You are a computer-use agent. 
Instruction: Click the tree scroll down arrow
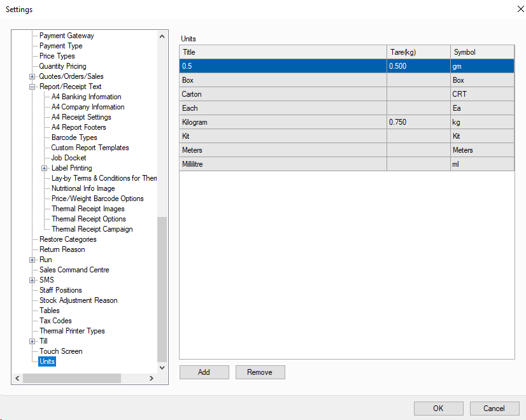[162, 368]
